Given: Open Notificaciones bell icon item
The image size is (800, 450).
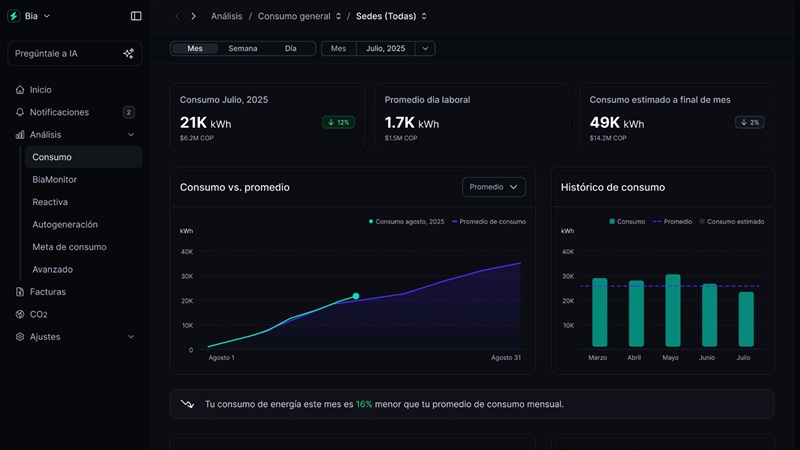Looking at the screenshot, I should tap(20, 112).
